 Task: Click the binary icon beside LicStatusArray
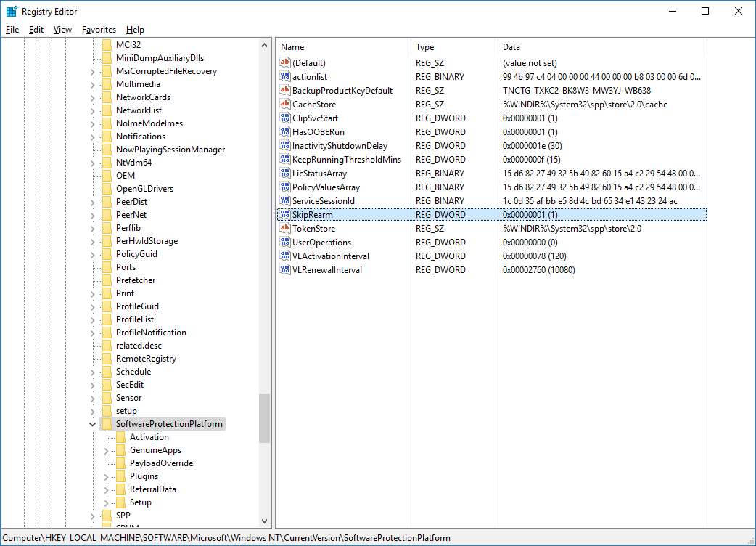[x=285, y=173]
